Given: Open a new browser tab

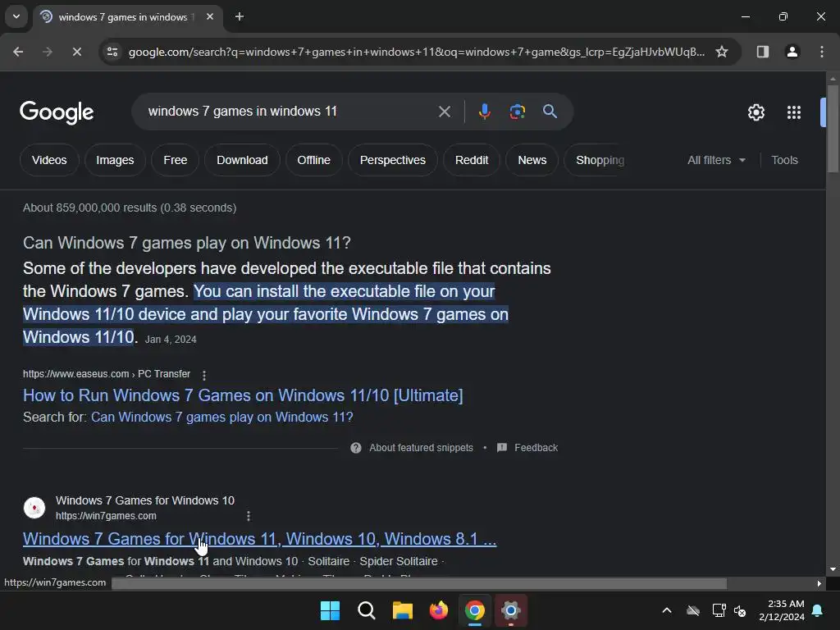Looking at the screenshot, I should click(x=240, y=16).
